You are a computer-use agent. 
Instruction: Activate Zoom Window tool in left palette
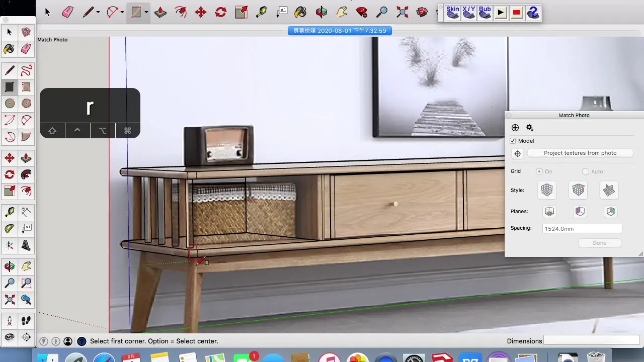tap(26, 284)
